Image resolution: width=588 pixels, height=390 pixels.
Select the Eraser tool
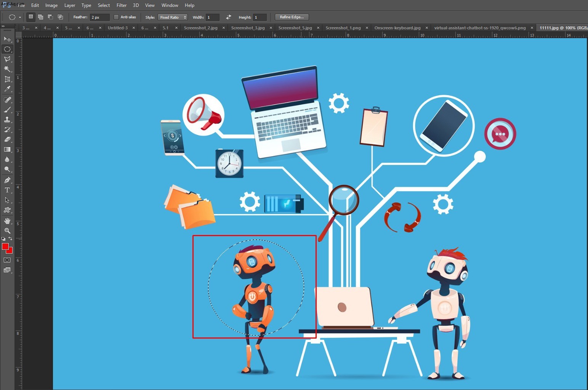(7, 139)
